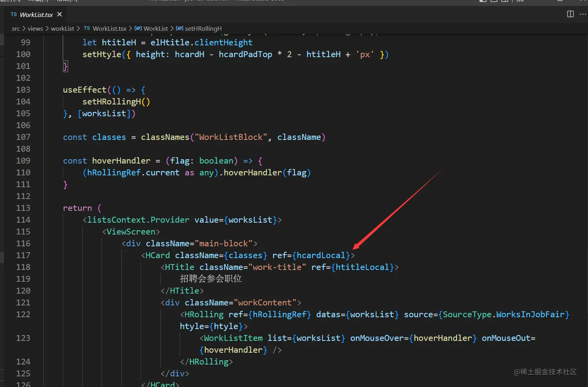Select line number 113 with return statement
Screen dimensions: 588x387
[x=23, y=208]
